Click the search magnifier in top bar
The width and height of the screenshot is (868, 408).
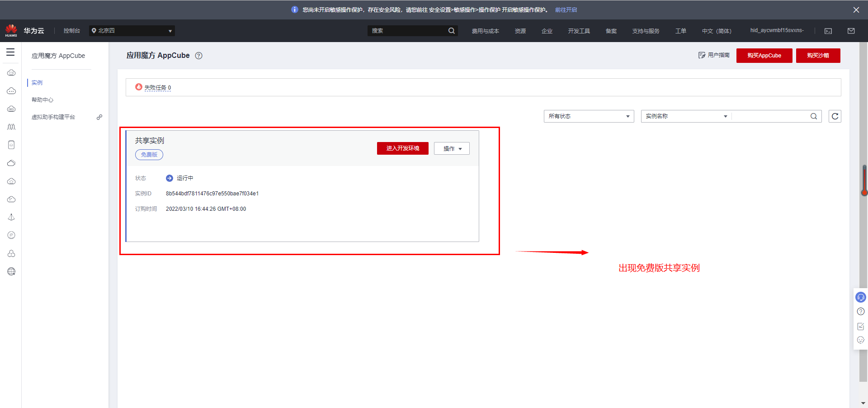pos(451,31)
